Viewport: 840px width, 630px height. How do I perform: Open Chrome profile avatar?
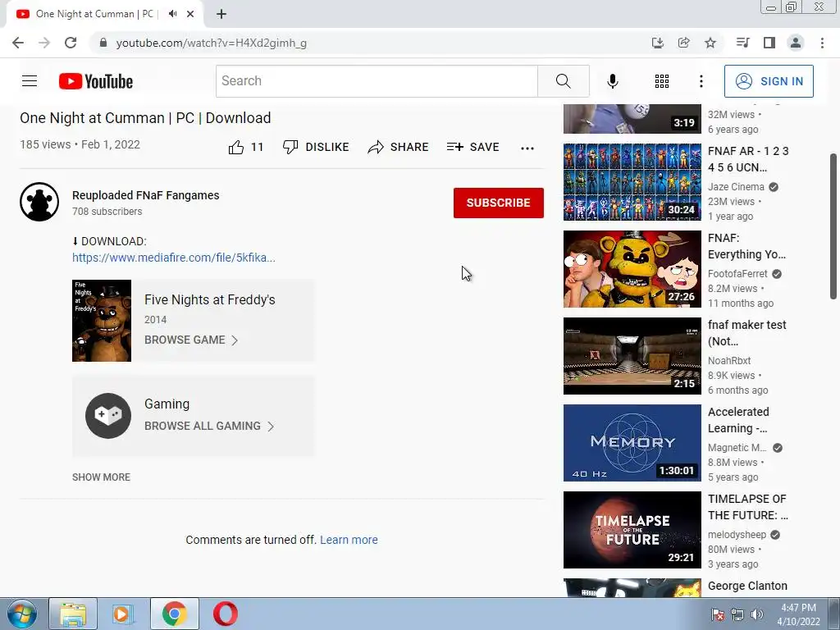(x=796, y=43)
